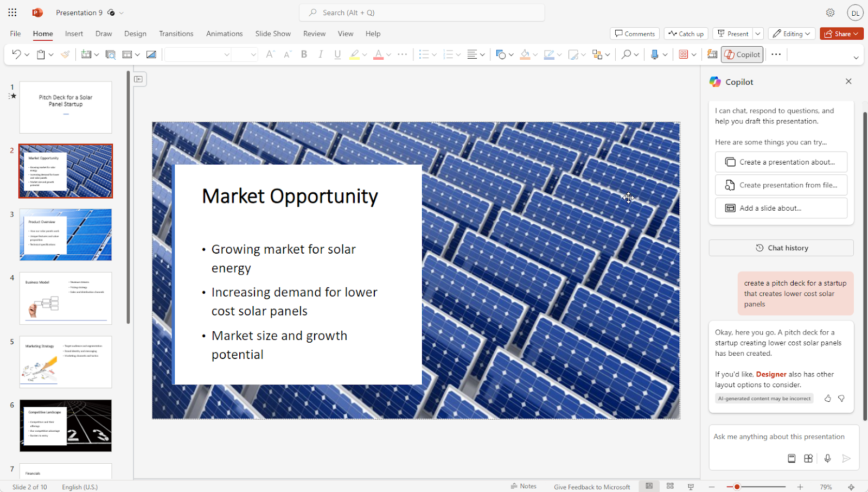The width and height of the screenshot is (868, 492).
Task: Open the Copilot prompt guide book icon
Action: point(792,458)
